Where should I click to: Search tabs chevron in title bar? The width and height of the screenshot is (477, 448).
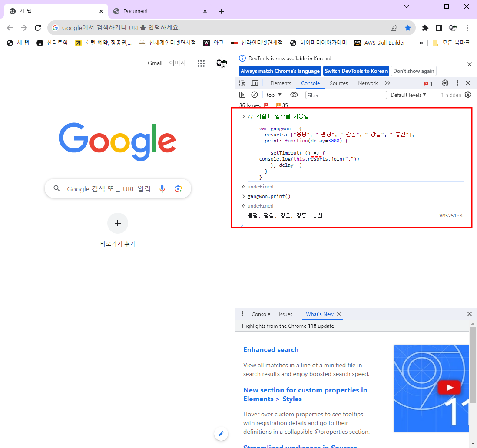pyautogui.click(x=407, y=7)
